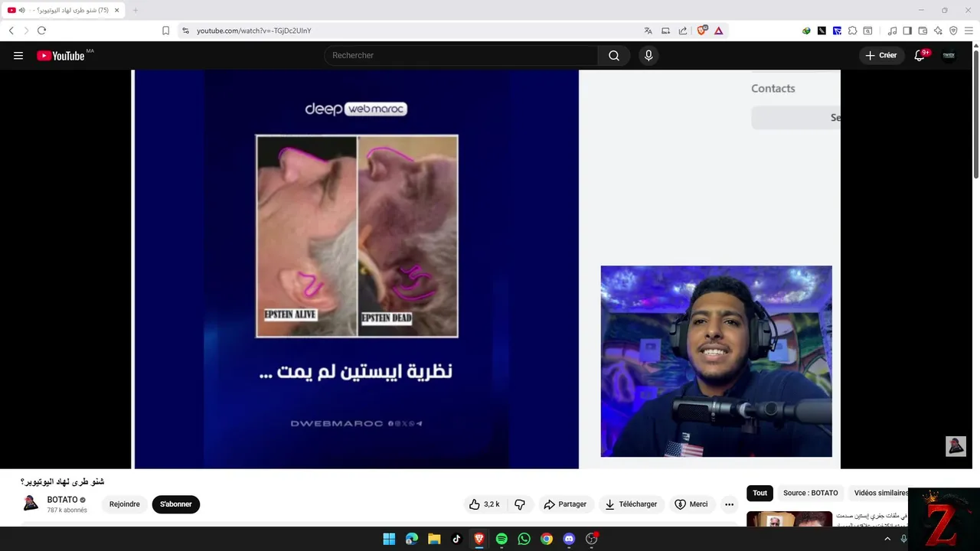Open the music note playlist icon
This screenshot has height=551, width=980.
(x=892, y=31)
